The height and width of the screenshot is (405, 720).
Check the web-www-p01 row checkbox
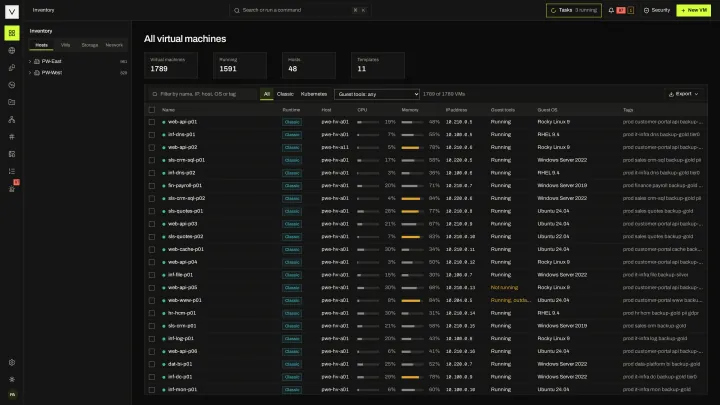click(x=152, y=300)
